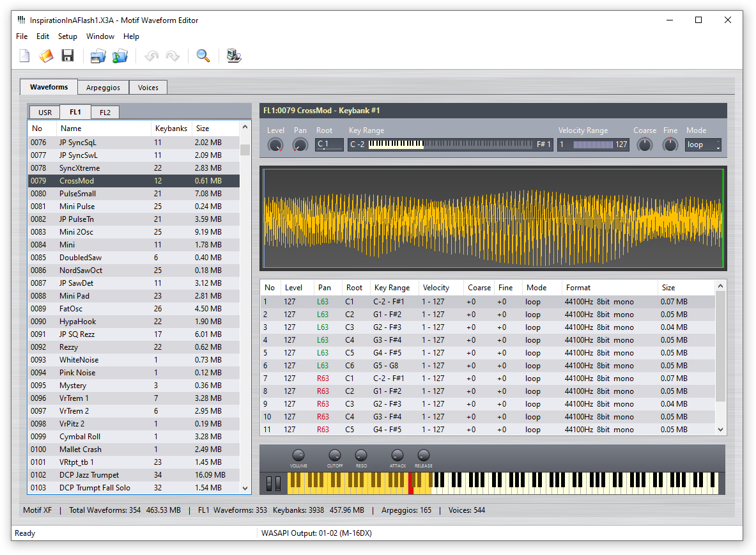Click the CUTOFF knob
The width and height of the screenshot is (756, 555).
335,455
